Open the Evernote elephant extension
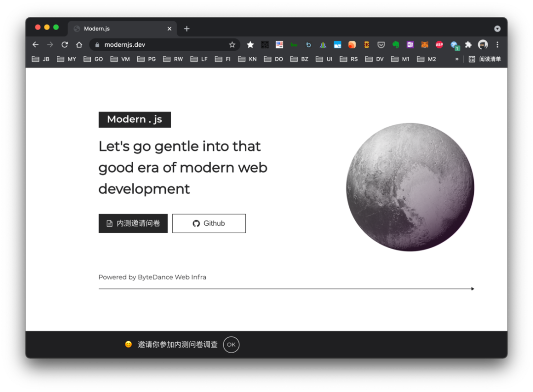Image resolution: width=533 pixels, height=392 pixels. [x=396, y=44]
